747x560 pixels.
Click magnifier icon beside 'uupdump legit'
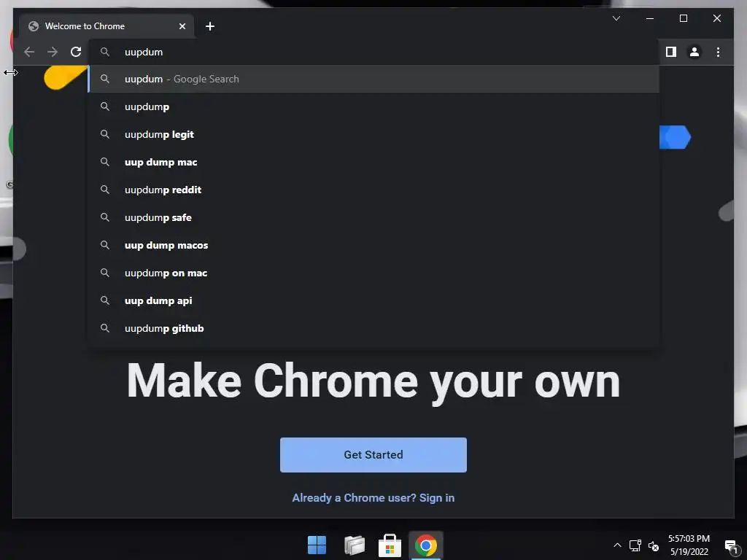(105, 134)
